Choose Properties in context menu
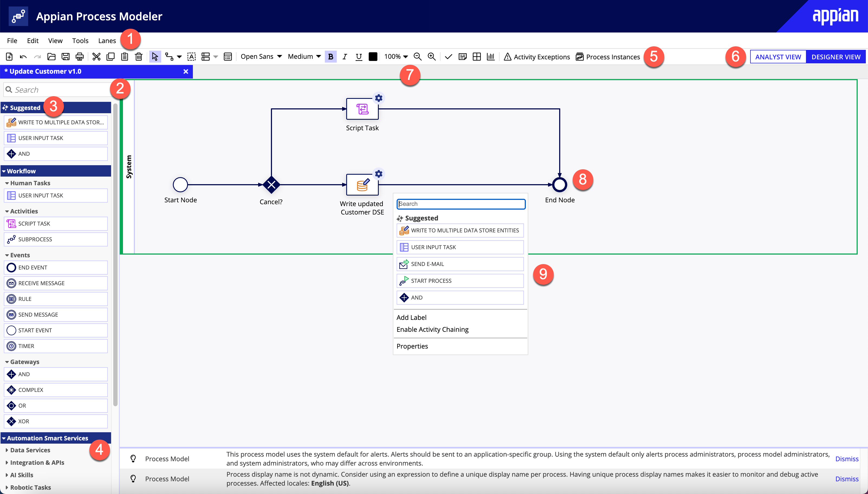868x494 pixels. pos(412,346)
